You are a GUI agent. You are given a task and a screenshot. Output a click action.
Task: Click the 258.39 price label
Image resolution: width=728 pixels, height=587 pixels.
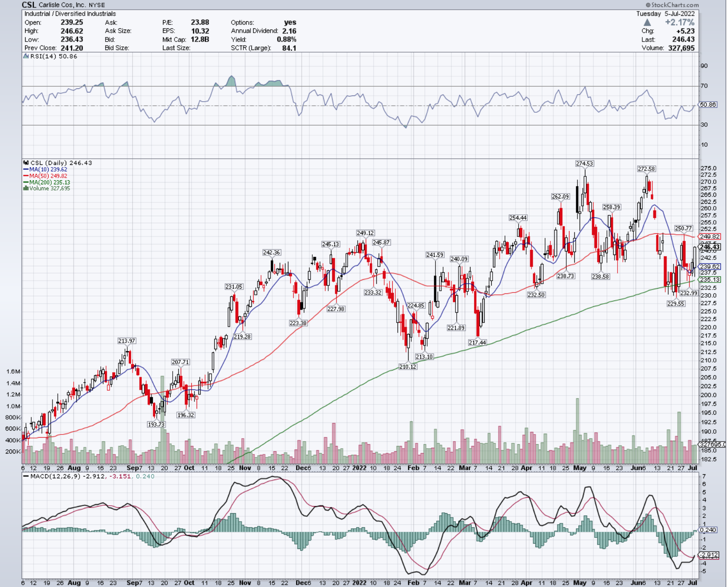pyautogui.click(x=611, y=207)
